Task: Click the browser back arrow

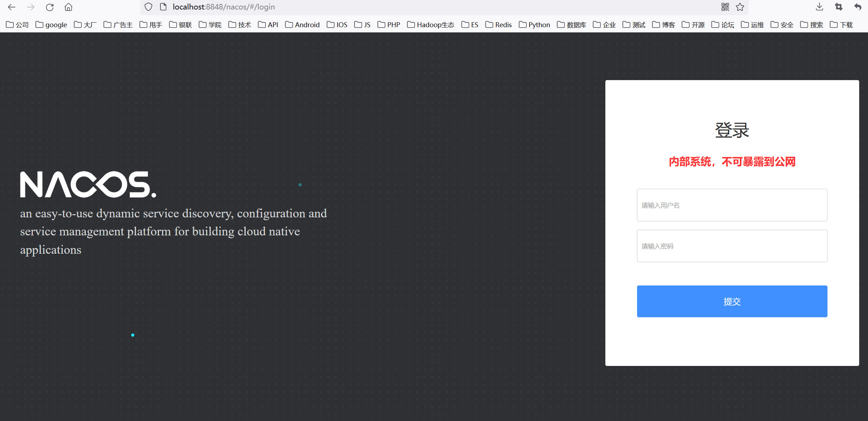Action: 12,7
